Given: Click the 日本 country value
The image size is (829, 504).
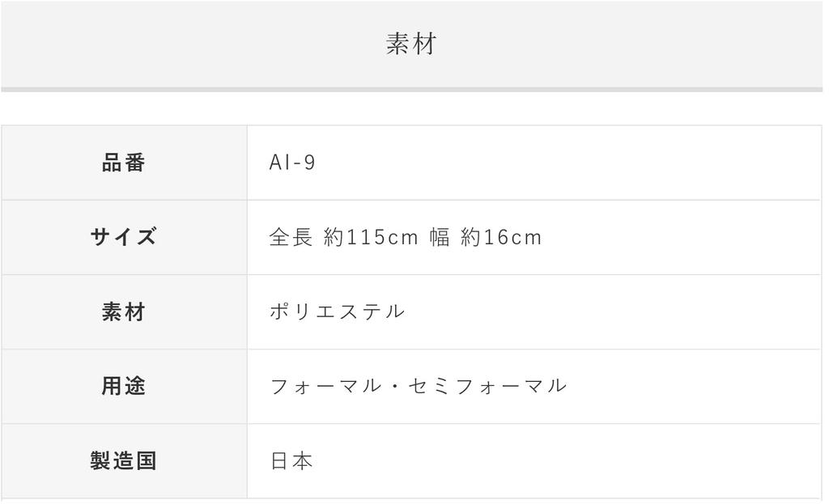Looking at the screenshot, I should pos(291,461).
